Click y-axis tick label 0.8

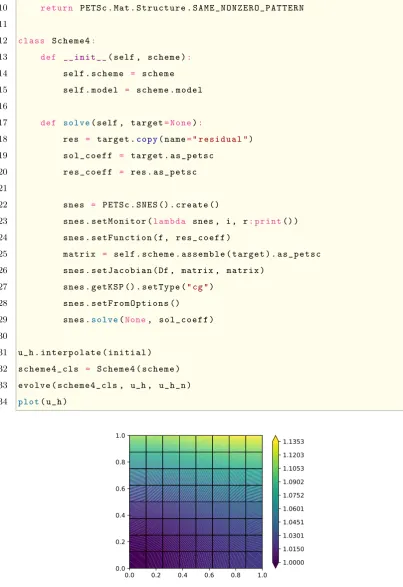[120, 462]
